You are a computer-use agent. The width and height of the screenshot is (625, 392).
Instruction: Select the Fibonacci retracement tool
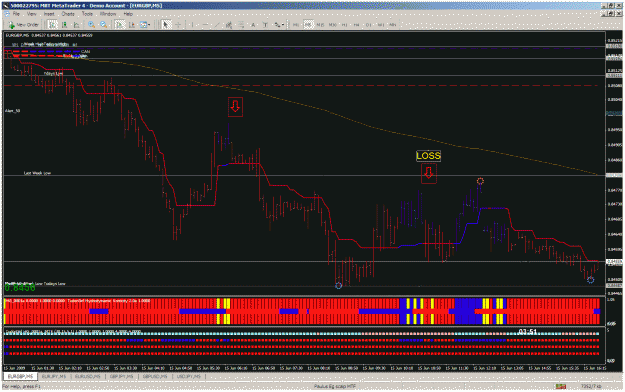[x=241, y=25]
